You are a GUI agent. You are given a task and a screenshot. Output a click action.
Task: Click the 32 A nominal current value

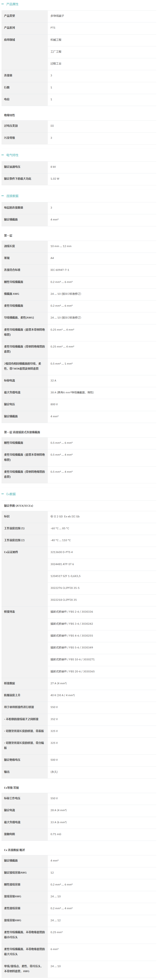coord(53,380)
